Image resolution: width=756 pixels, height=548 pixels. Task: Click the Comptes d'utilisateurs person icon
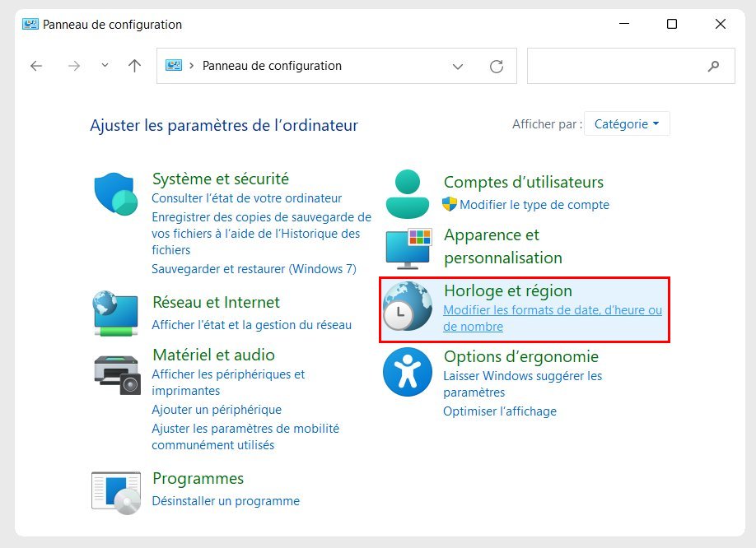[408, 194]
